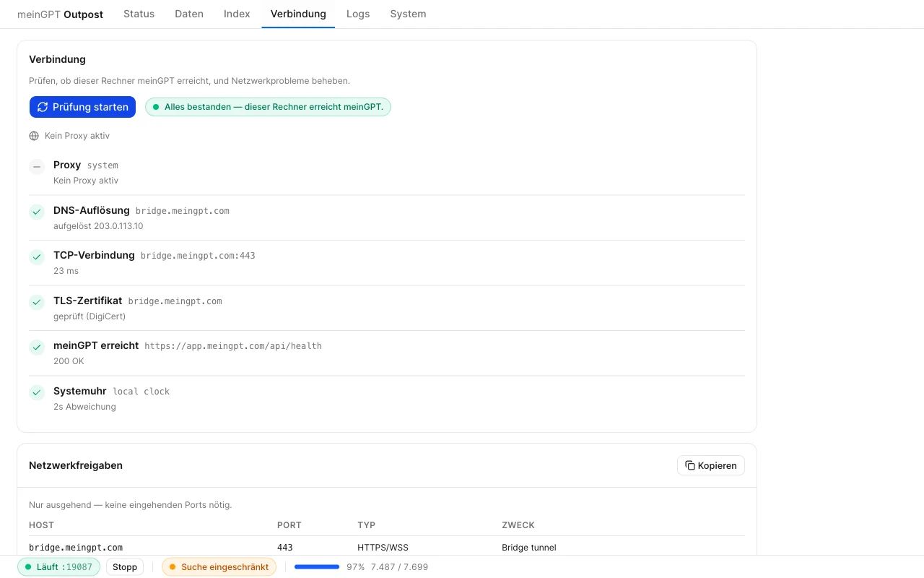
Task: Go to the Logs tab
Action: [358, 14]
